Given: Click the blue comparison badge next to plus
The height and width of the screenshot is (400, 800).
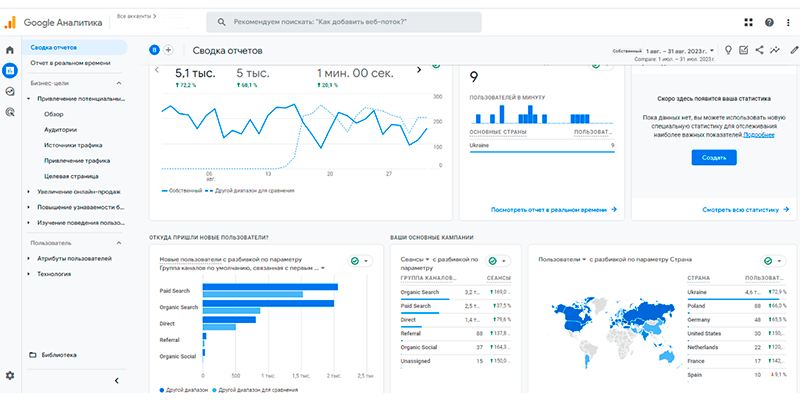Looking at the screenshot, I should (154, 50).
